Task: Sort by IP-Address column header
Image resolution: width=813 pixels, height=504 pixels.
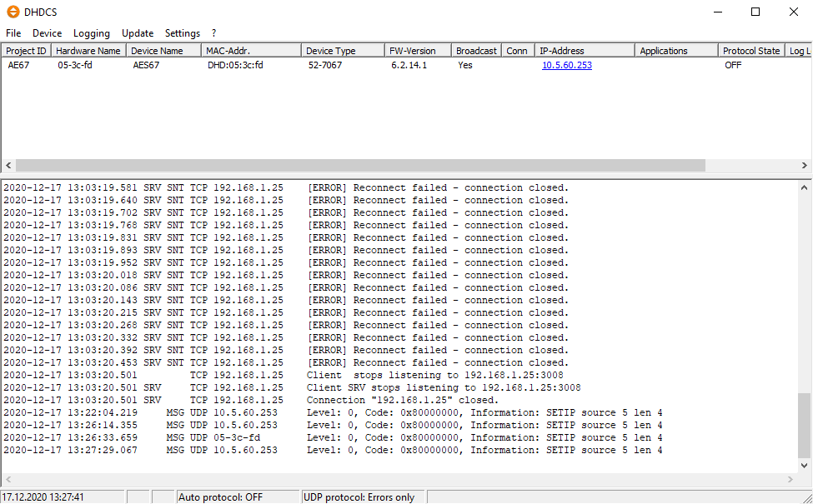Action: 585,51
